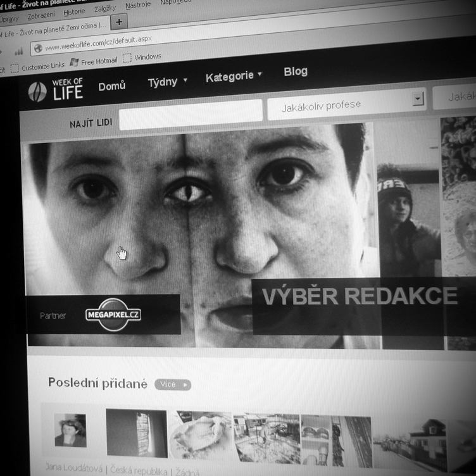The width and height of the screenshot is (476, 476).
Task: Click the Megapixel.cz partner logo
Action: 113,314
